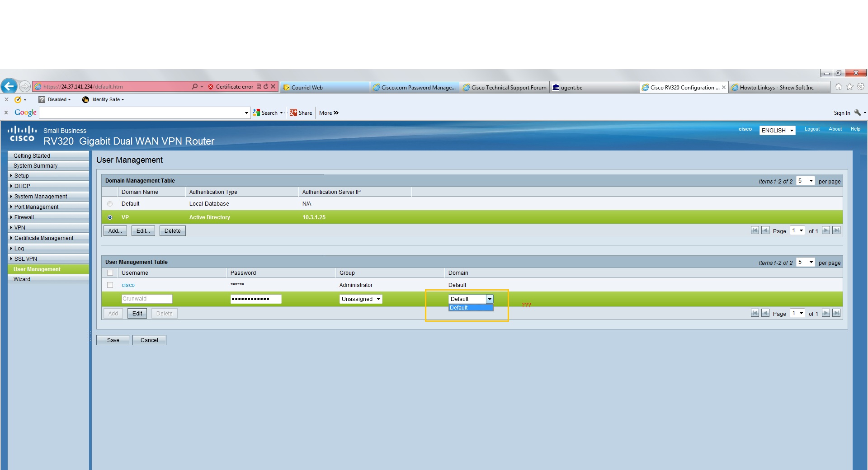Open User Management Table page number dropdown
The image size is (868, 470).
pyautogui.click(x=797, y=313)
